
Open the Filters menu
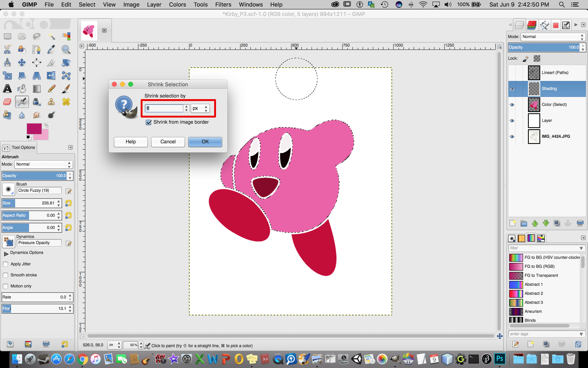click(223, 5)
